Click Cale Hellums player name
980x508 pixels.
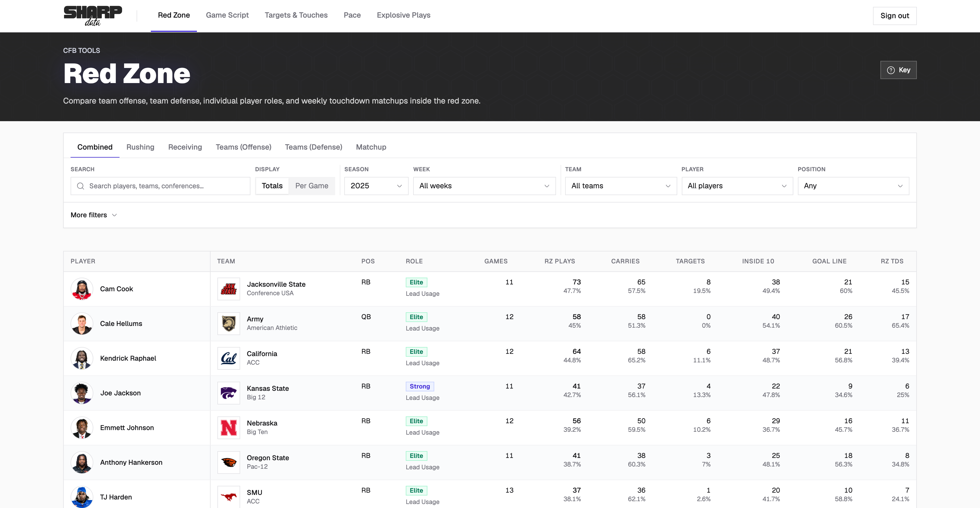[121, 324]
